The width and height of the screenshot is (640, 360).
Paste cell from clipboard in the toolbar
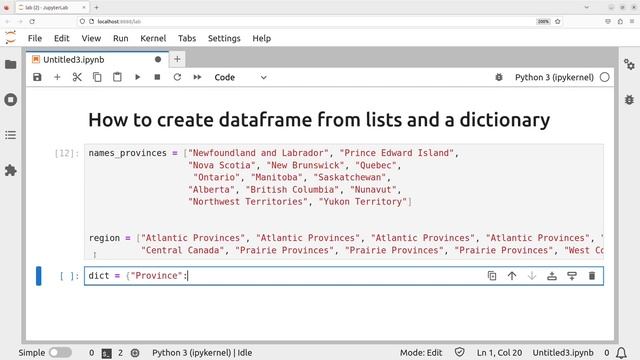click(x=117, y=77)
